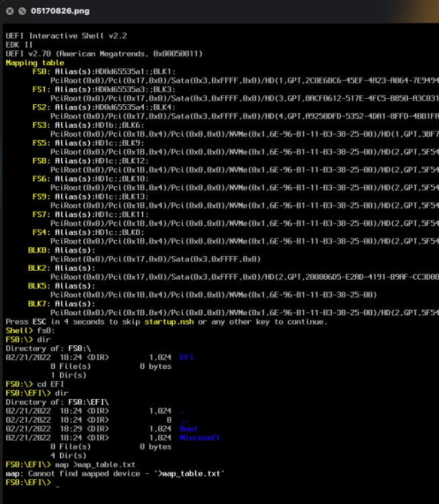Click the yellow "Mapping table" heading
The width and height of the screenshot is (439, 504).
pos(35,62)
